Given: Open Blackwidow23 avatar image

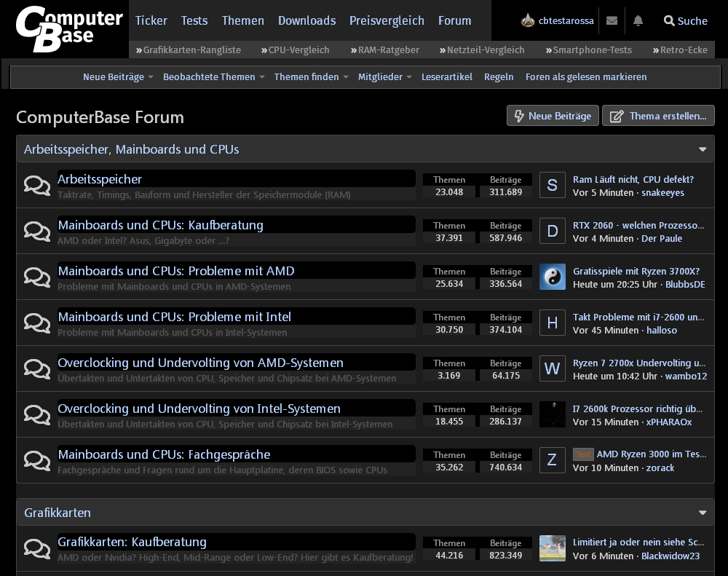Looking at the screenshot, I should (x=553, y=548).
